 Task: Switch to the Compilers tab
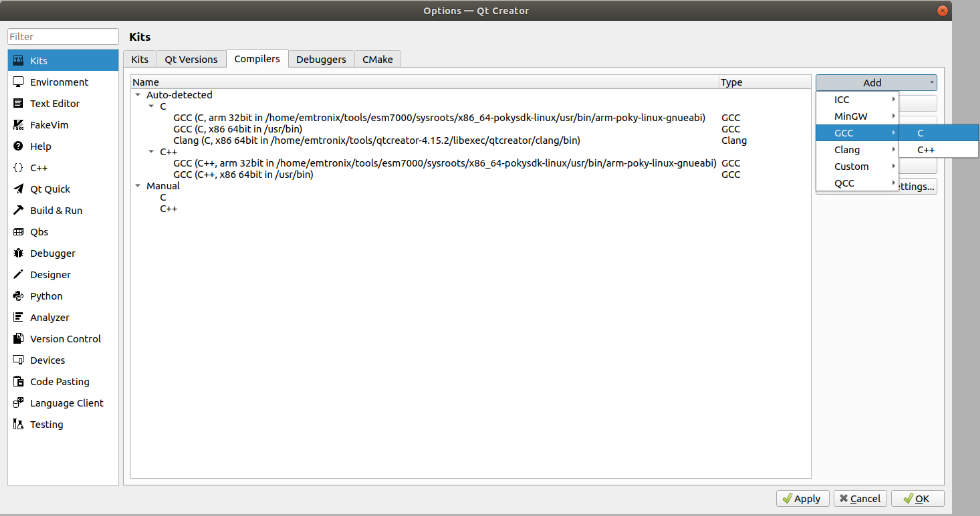click(x=257, y=59)
